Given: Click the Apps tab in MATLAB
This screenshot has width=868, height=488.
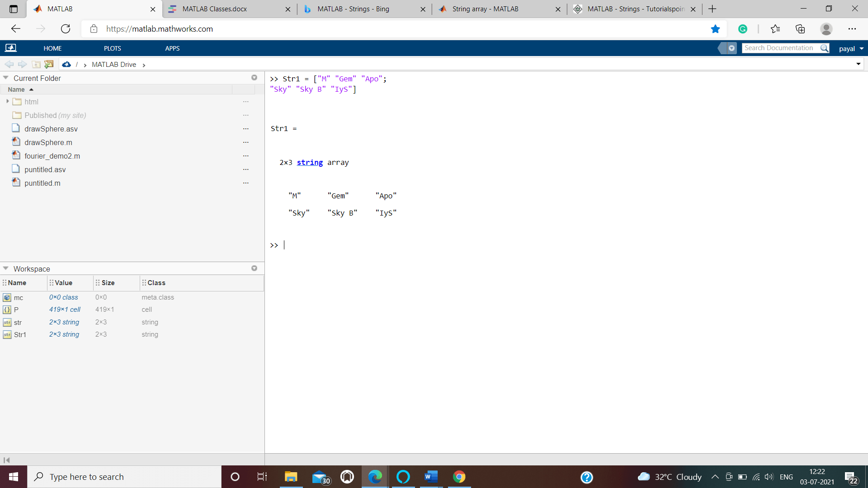Looking at the screenshot, I should (x=172, y=47).
